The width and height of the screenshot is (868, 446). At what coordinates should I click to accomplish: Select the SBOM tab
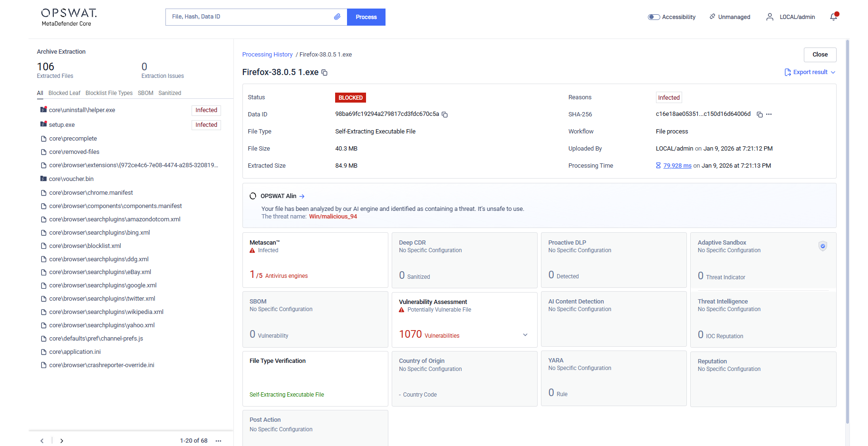145,93
